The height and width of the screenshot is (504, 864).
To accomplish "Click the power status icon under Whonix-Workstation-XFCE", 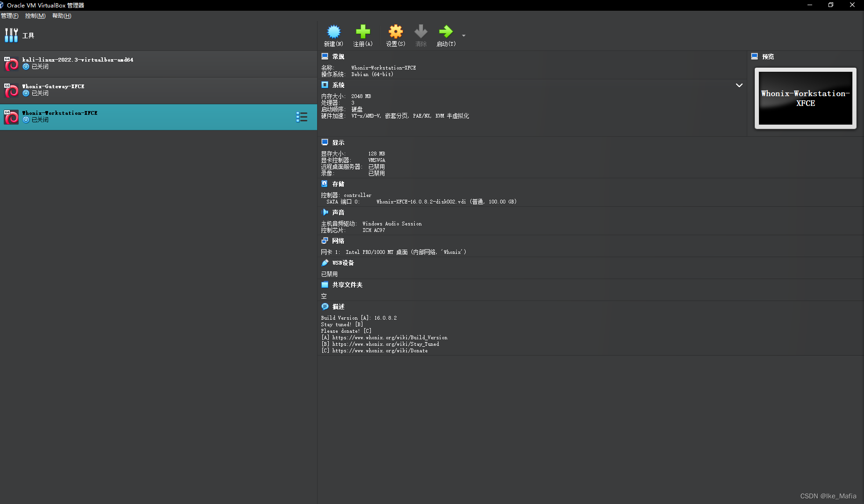I will click(x=26, y=119).
